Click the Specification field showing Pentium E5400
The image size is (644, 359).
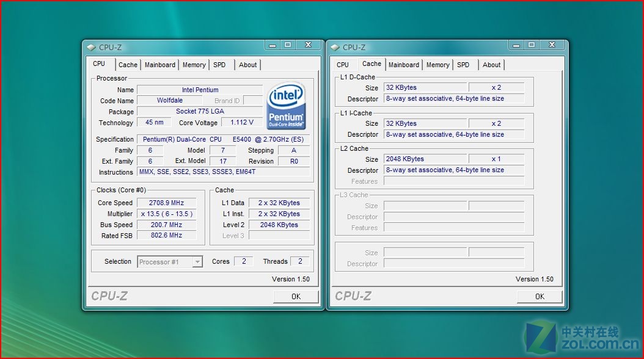click(x=223, y=139)
